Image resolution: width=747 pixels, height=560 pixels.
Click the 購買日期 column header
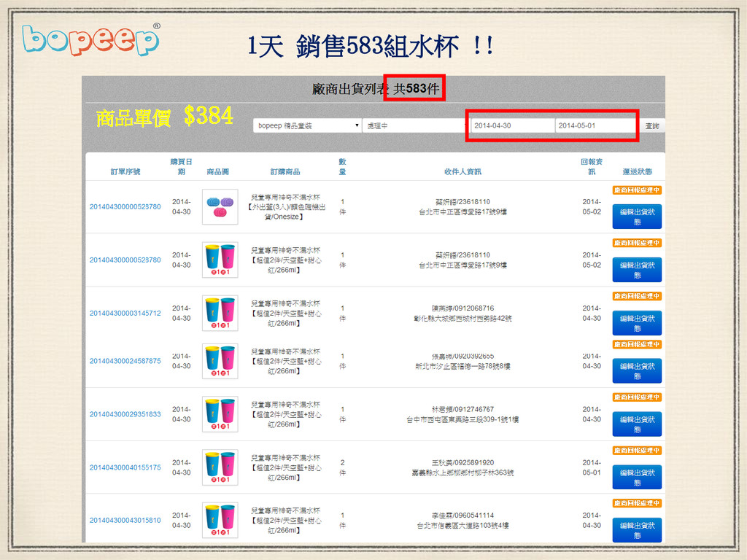point(181,167)
